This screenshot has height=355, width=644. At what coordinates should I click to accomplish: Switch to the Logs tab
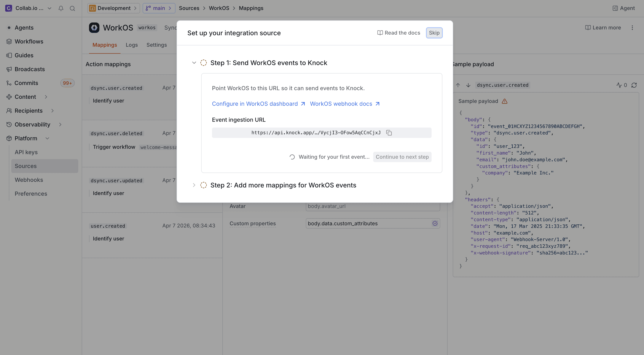132,45
